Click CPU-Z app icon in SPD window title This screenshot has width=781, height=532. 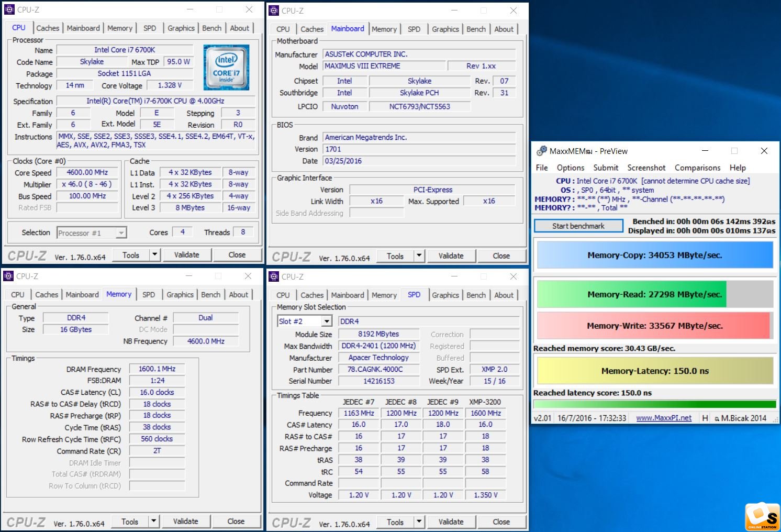pos(274,276)
